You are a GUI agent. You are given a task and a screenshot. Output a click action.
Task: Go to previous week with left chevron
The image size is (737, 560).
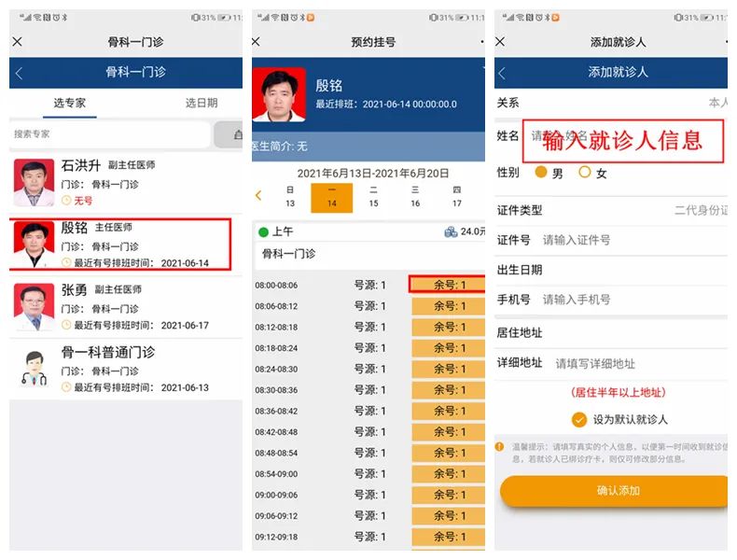(258, 195)
